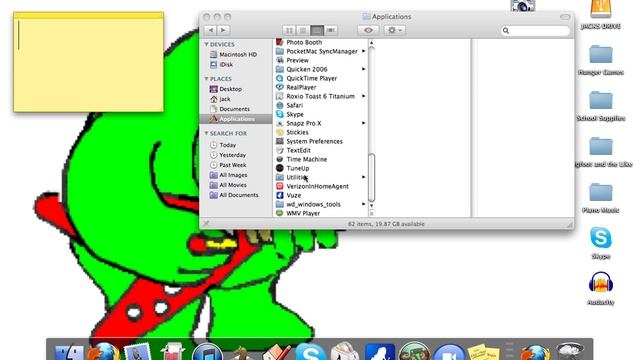Screen dimensions: 640x360
Task: Click the TextEdit icon
Action: [x=280, y=150]
